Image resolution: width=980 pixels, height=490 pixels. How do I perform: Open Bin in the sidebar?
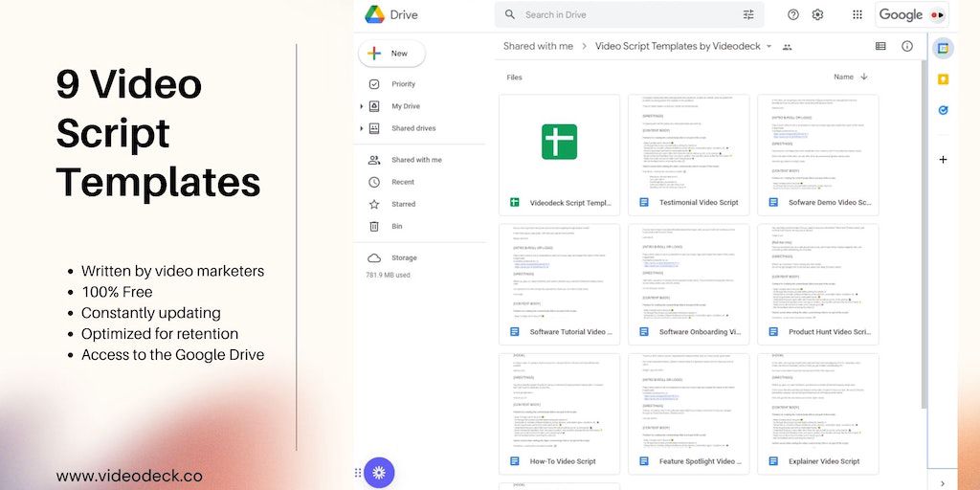click(x=396, y=226)
